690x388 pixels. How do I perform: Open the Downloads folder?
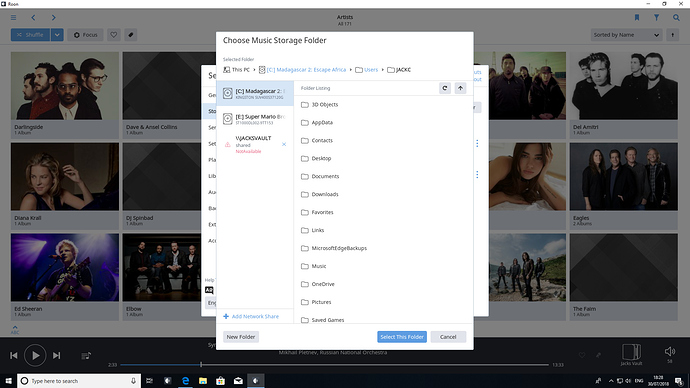coord(382,194)
